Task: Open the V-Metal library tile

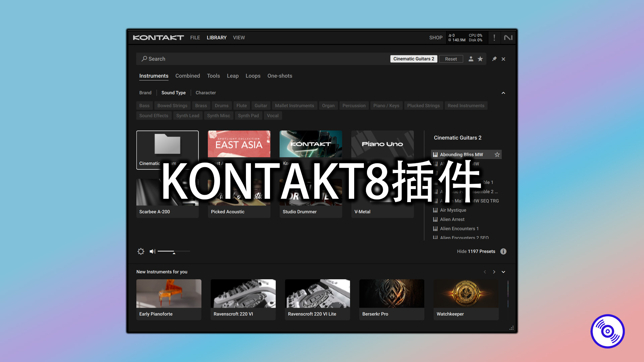Action: [x=382, y=198]
